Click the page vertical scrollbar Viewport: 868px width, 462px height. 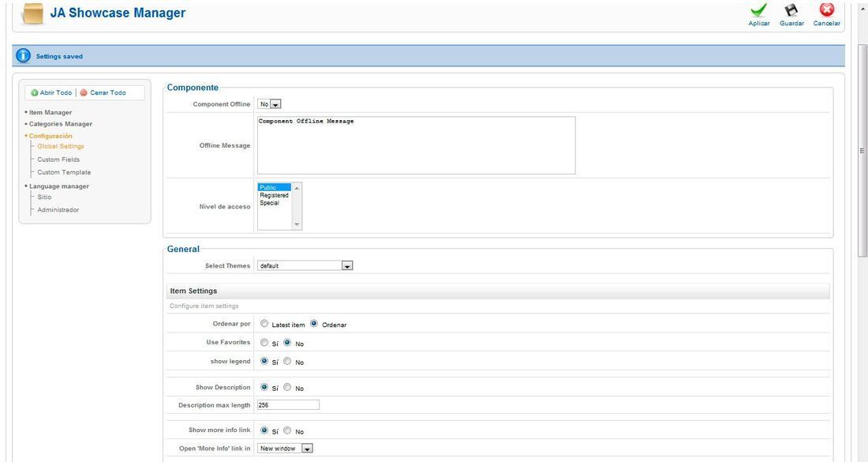862,149
